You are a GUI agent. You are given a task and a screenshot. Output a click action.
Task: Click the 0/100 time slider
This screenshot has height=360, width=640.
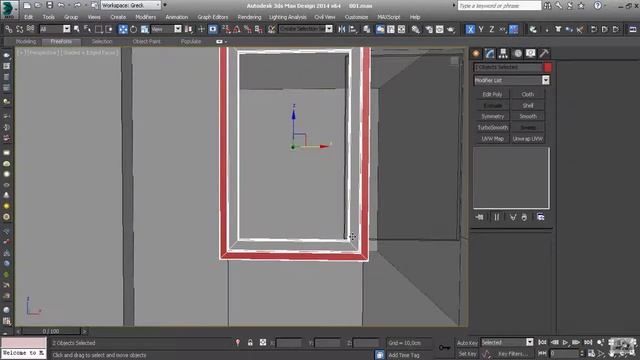(51, 331)
